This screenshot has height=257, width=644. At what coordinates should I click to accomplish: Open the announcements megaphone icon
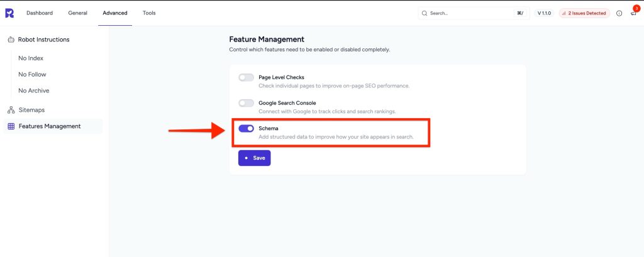[x=633, y=13]
